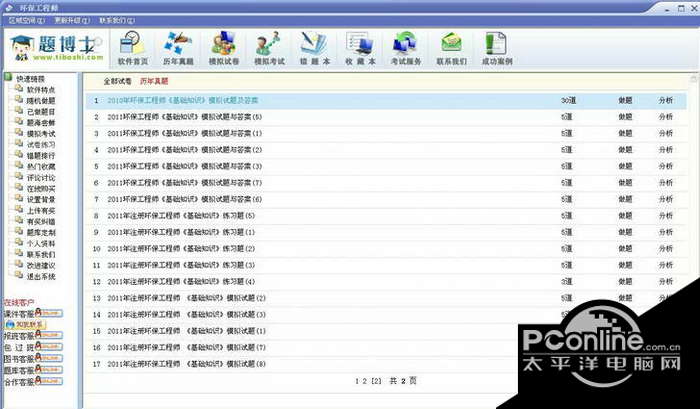The width and height of the screenshot is (700, 409).
Task: Collapse the 快速链接 tree root
Action: [8, 78]
